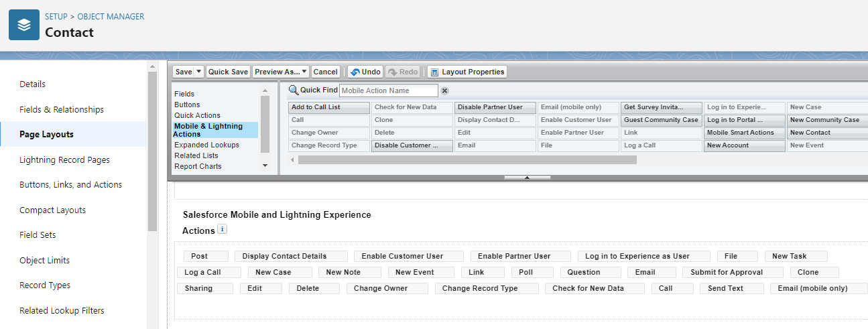Select the Email (mobile only) layout action
Screen dimensions: 868x329
point(819,288)
